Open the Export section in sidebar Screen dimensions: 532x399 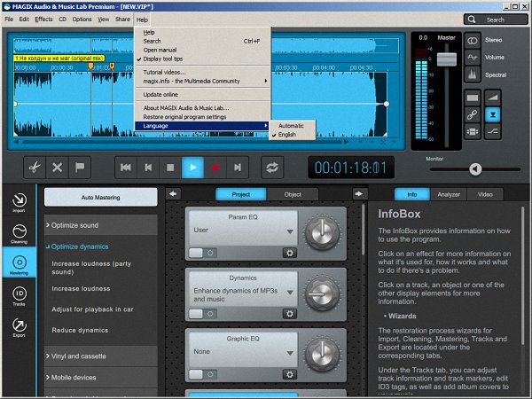tap(20, 330)
